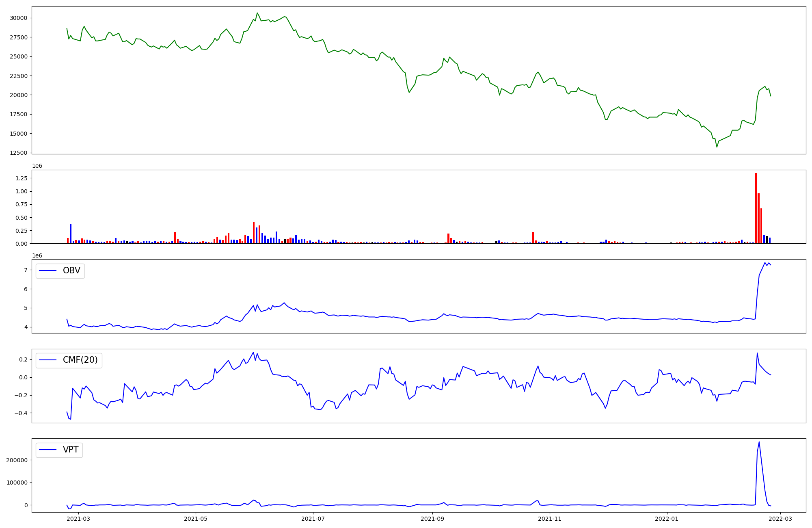
Task: Click the lowest point of green price line
Action: pos(717,147)
